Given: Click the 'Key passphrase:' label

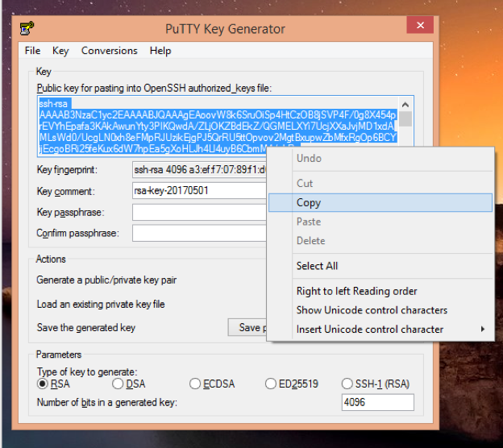Looking at the screenshot, I should click(70, 212).
